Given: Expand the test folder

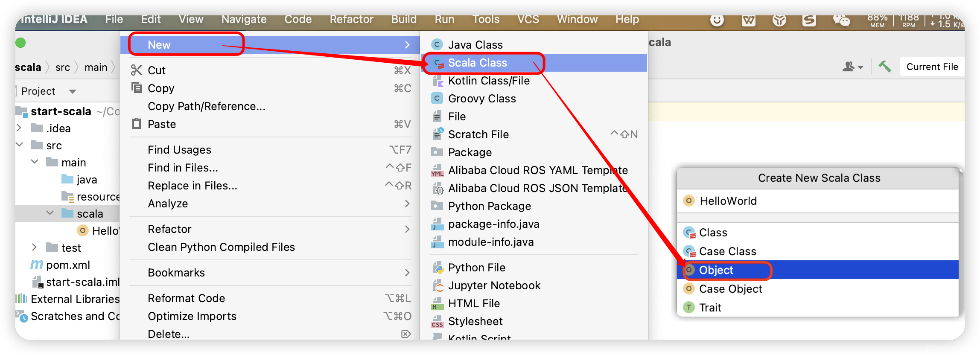Looking at the screenshot, I should 35,247.
